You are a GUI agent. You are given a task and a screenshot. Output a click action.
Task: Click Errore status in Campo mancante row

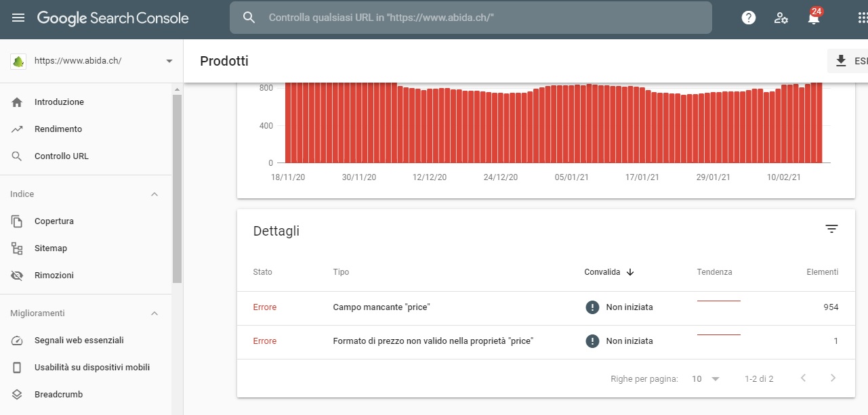(265, 307)
